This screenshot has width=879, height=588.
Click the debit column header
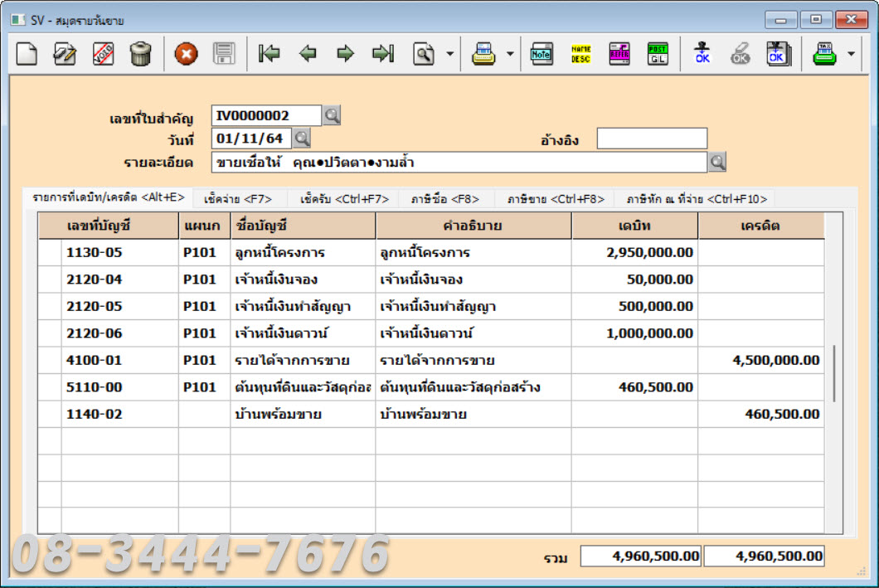635,226
